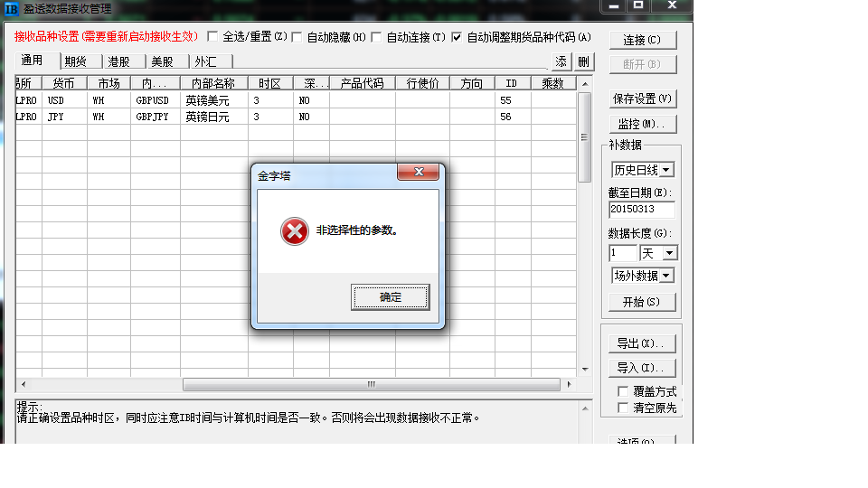Click the IB application icon in title bar

click(11, 8)
